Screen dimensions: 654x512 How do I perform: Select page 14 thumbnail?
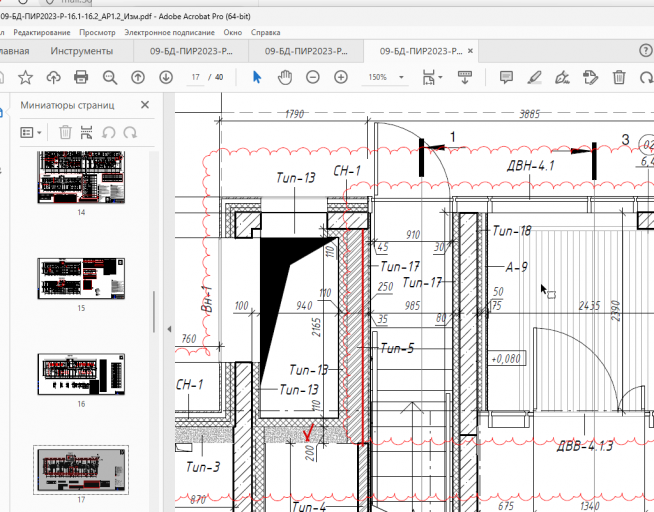click(81, 177)
